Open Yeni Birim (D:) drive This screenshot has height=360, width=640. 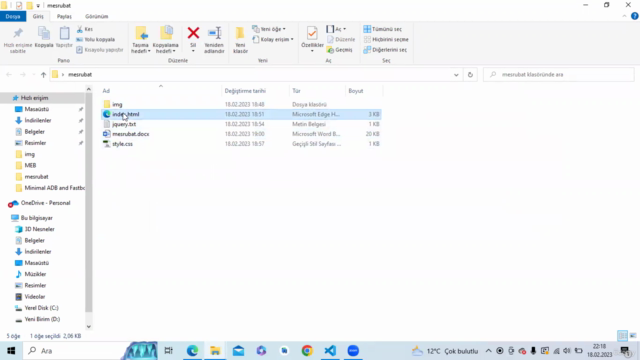42,319
